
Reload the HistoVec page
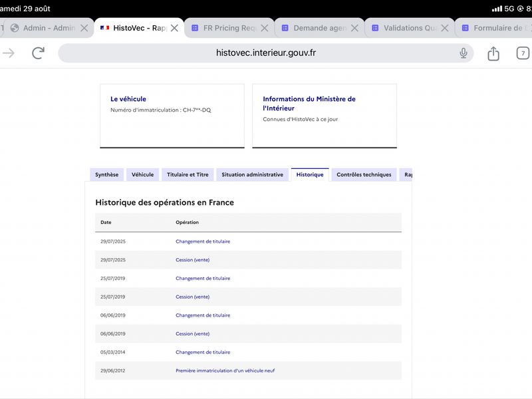[38, 53]
